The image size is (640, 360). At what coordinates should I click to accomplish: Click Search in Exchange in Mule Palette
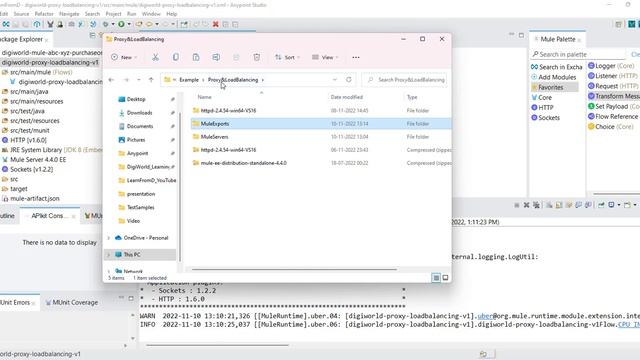[556, 67]
